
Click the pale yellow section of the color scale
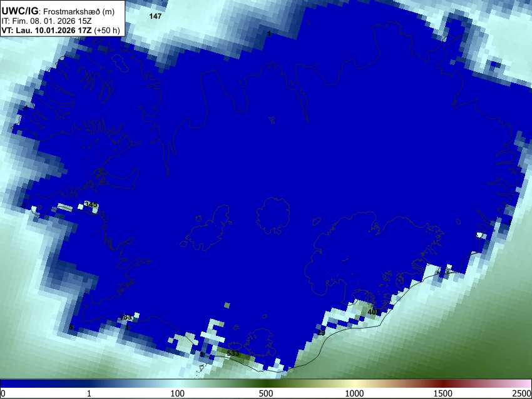pos(354,383)
